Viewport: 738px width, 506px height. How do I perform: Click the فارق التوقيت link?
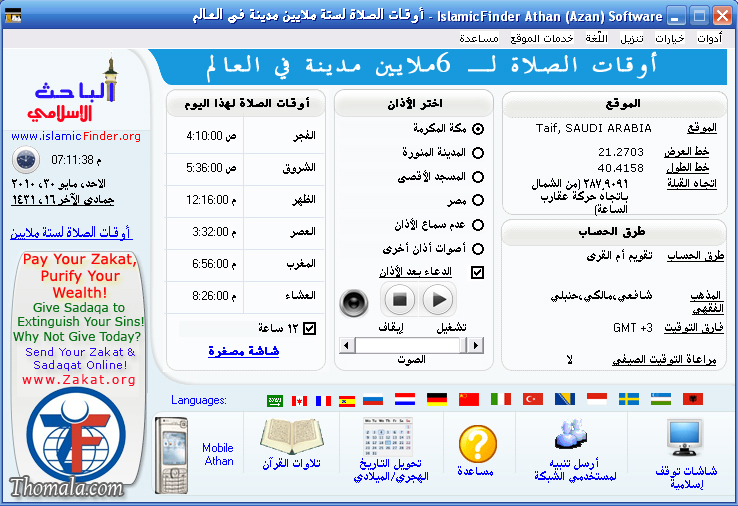[x=694, y=327]
